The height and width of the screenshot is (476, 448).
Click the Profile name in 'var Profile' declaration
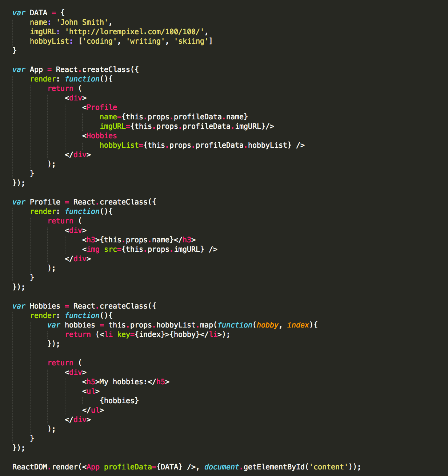coord(45,202)
